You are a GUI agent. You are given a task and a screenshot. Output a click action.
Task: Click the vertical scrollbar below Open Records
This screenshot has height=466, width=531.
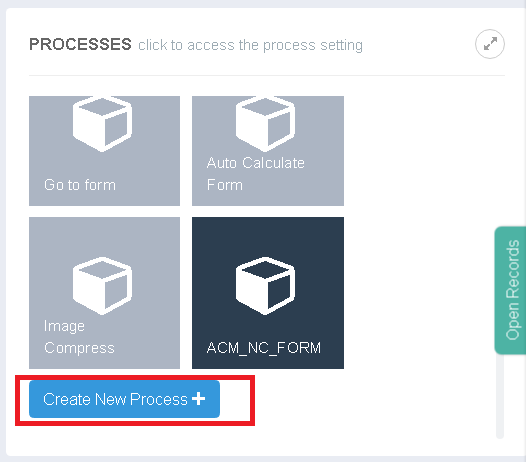click(x=500, y=396)
